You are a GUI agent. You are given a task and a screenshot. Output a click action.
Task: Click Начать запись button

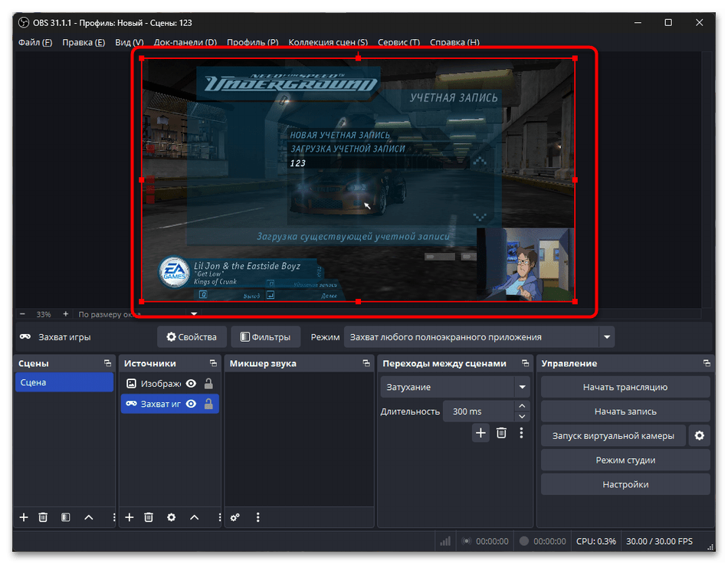click(625, 412)
